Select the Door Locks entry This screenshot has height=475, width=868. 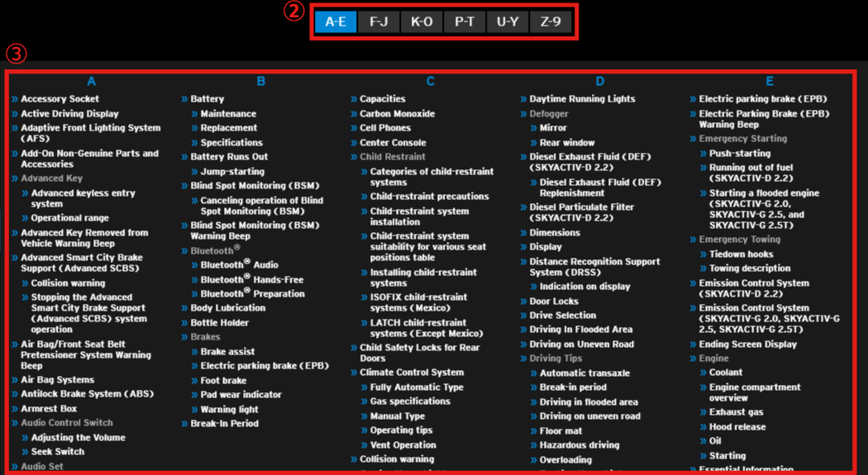pyautogui.click(x=554, y=302)
